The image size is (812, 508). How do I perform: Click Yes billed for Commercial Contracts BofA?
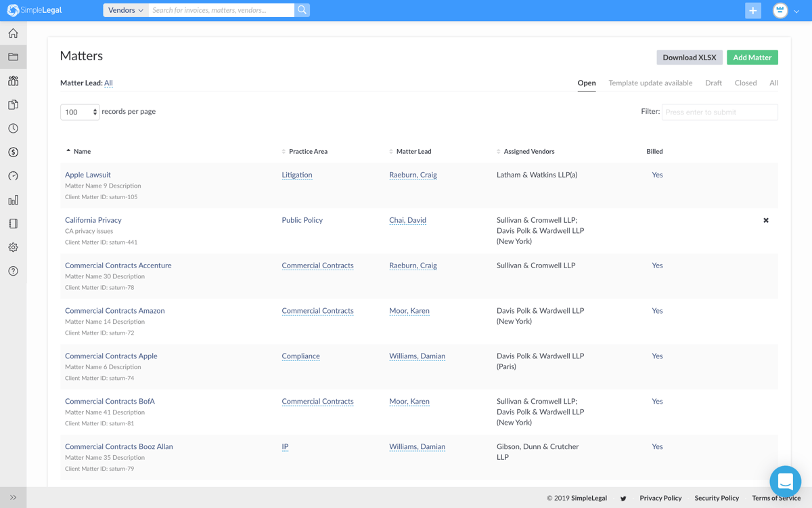657,402
